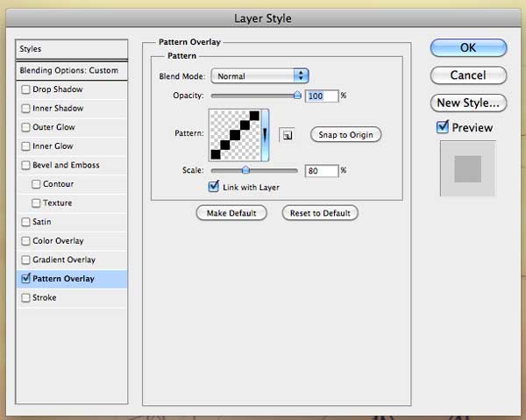Click the Opacity slider handle
The height and width of the screenshot is (420, 526).
[x=297, y=96]
